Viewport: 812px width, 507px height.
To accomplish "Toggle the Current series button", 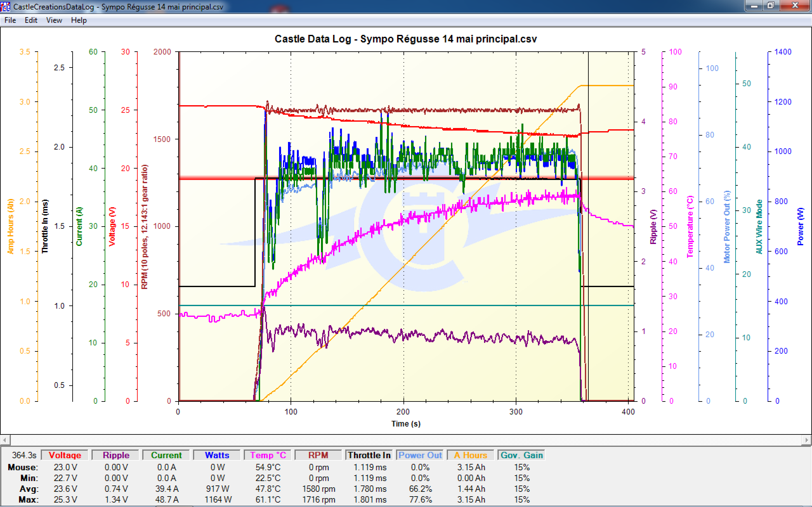I will [x=166, y=455].
